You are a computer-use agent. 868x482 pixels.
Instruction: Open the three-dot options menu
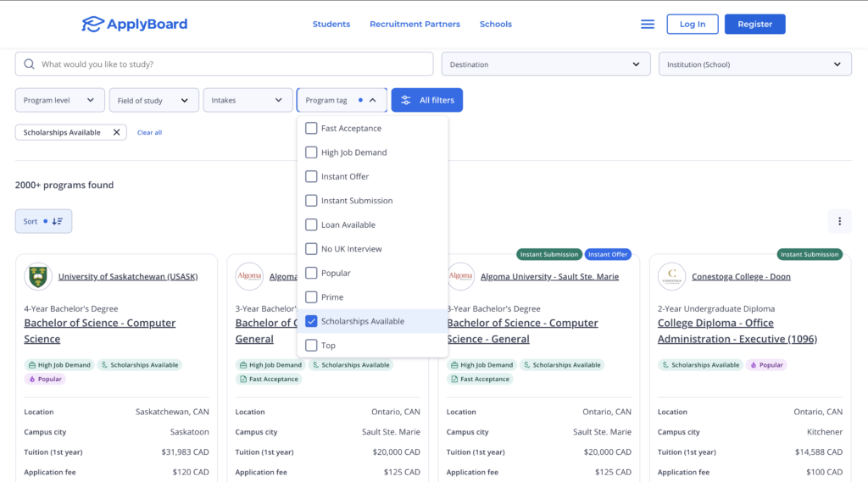[x=839, y=221]
